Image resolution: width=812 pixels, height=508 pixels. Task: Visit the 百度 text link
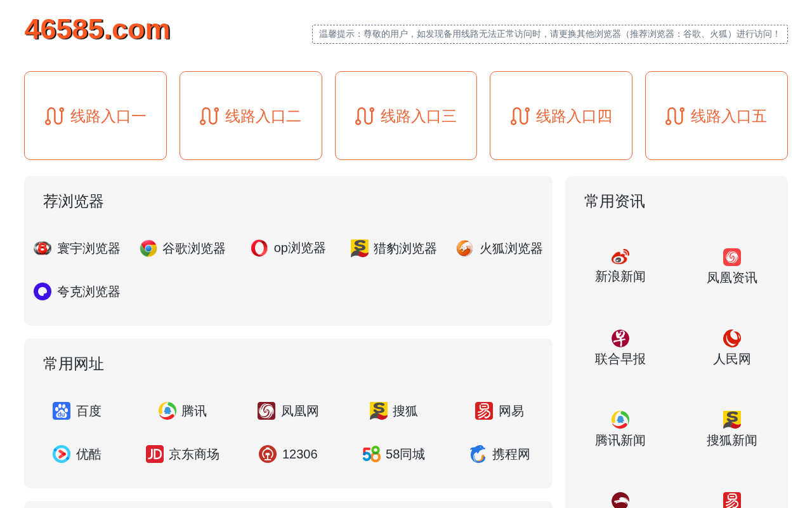[x=89, y=411]
